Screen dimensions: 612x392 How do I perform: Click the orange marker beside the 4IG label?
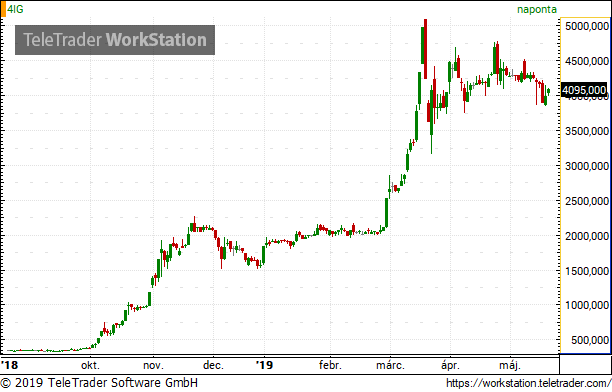coord(3,9)
